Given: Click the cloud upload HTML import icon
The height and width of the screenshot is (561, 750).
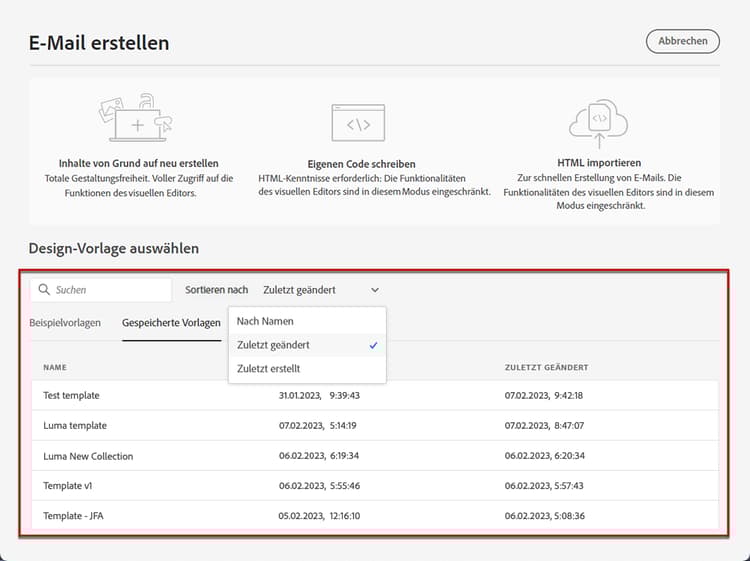Looking at the screenshot, I should 598,123.
